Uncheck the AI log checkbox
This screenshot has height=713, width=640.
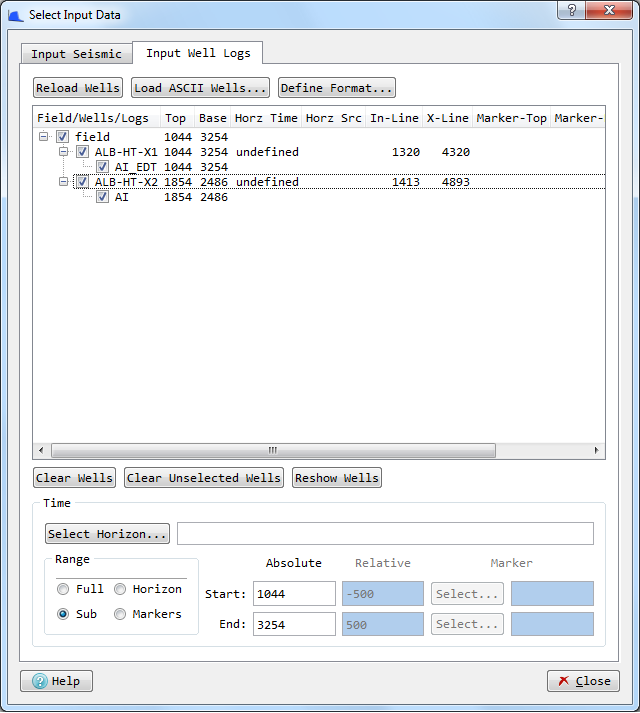pos(102,197)
